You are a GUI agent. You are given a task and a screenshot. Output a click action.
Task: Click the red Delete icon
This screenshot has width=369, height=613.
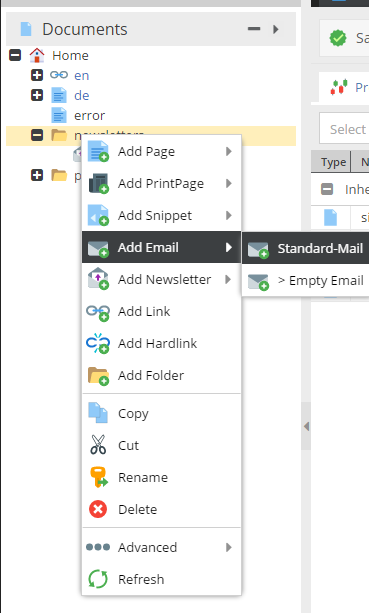pyautogui.click(x=98, y=509)
